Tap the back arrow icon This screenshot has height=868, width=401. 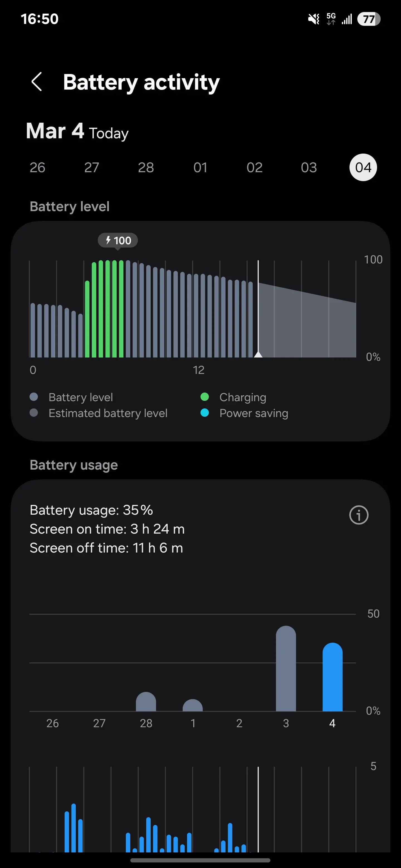pyautogui.click(x=37, y=82)
